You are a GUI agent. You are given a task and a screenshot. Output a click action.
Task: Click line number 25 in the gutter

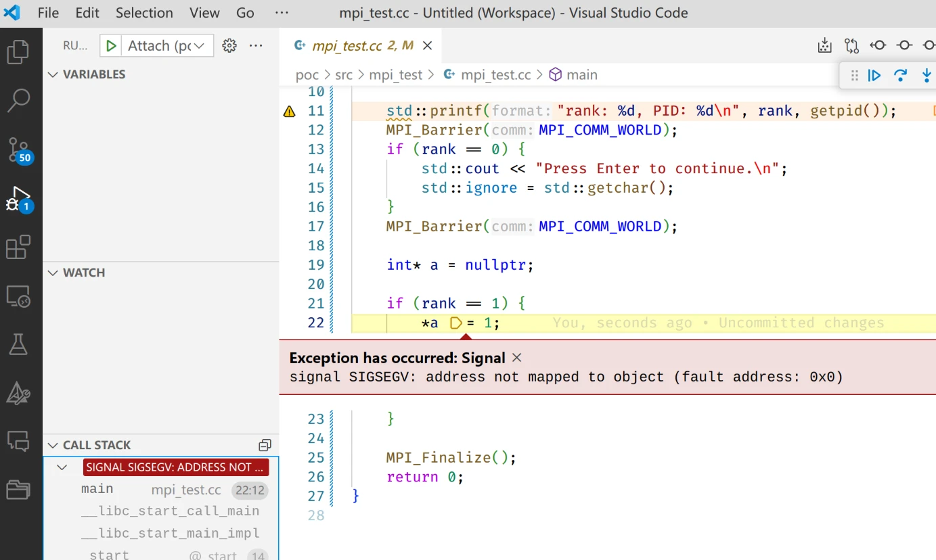pos(316,458)
